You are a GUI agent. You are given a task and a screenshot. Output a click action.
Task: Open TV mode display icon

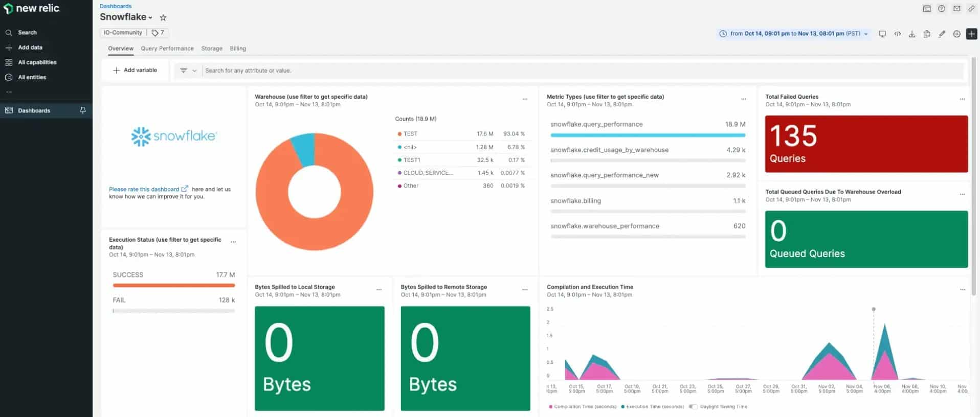pyautogui.click(x=882, y=34)
